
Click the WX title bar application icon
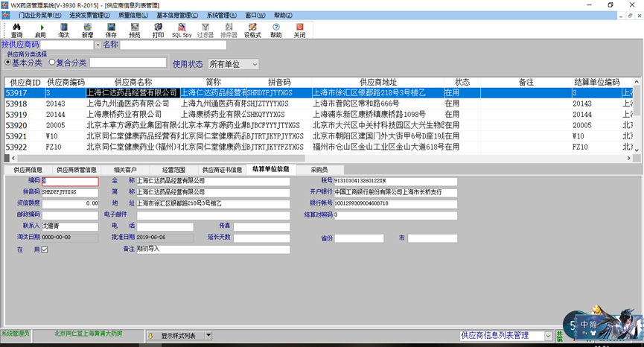pos(4,5)
